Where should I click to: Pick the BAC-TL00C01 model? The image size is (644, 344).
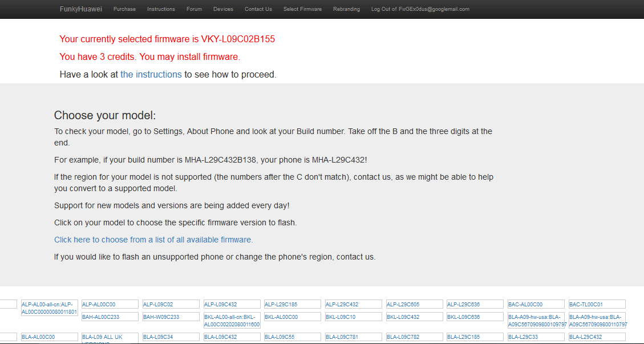pos(597,304)
